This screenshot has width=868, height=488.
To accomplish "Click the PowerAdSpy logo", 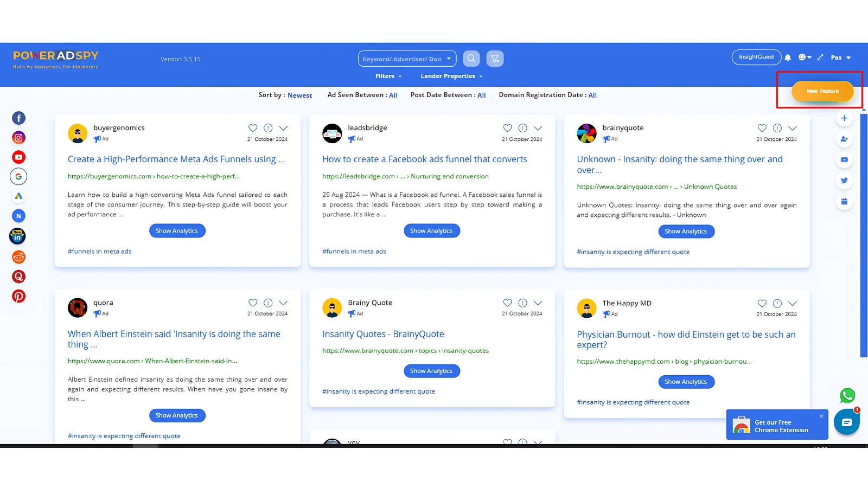I will (x=56, y=59).
